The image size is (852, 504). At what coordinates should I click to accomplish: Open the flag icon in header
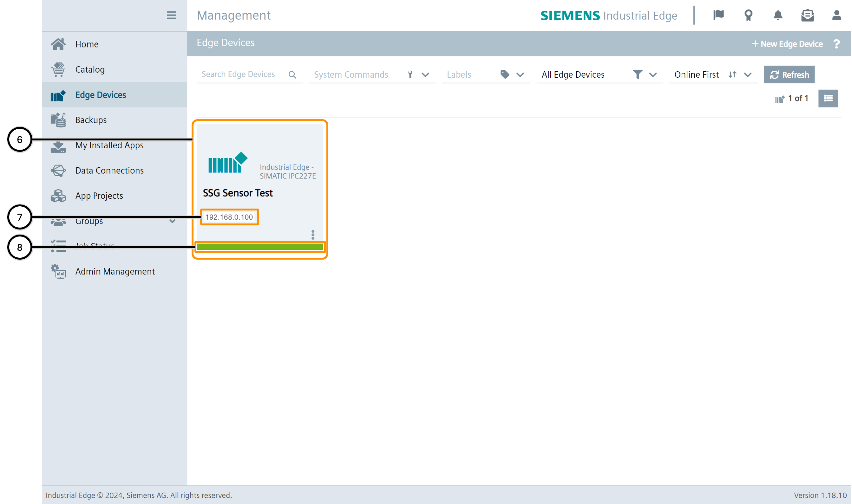(718, 15)
